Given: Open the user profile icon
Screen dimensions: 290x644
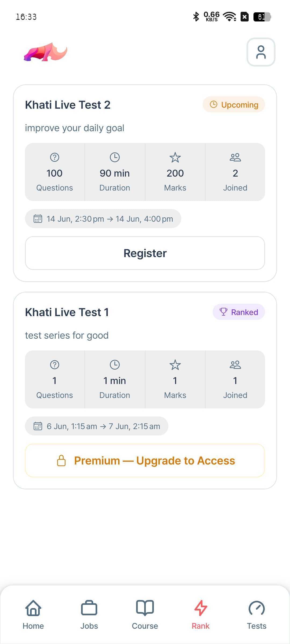Looking at the screenshot, I should pyautogui.click(x=261, y=52).
